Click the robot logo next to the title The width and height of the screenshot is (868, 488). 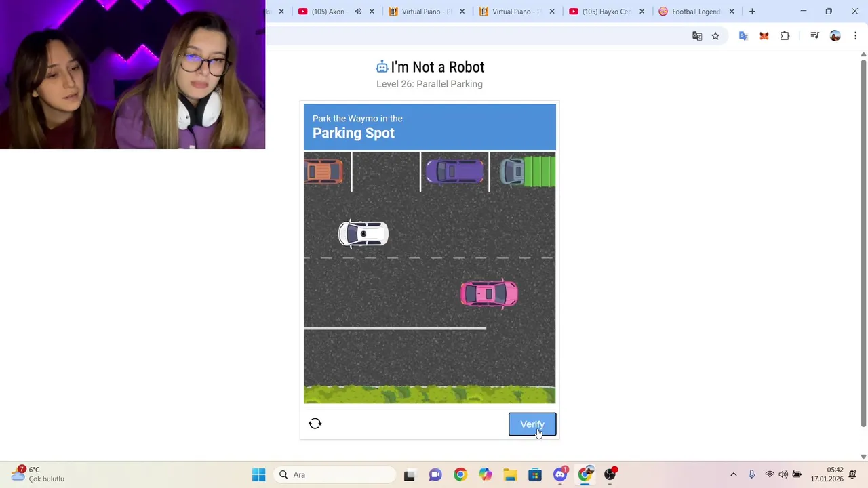point(382,66)
